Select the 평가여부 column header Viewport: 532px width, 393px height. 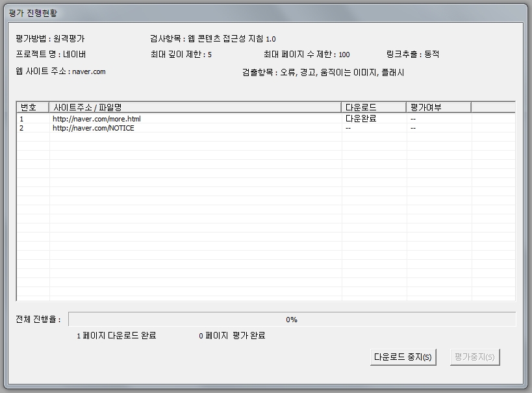tap(438, 107)
